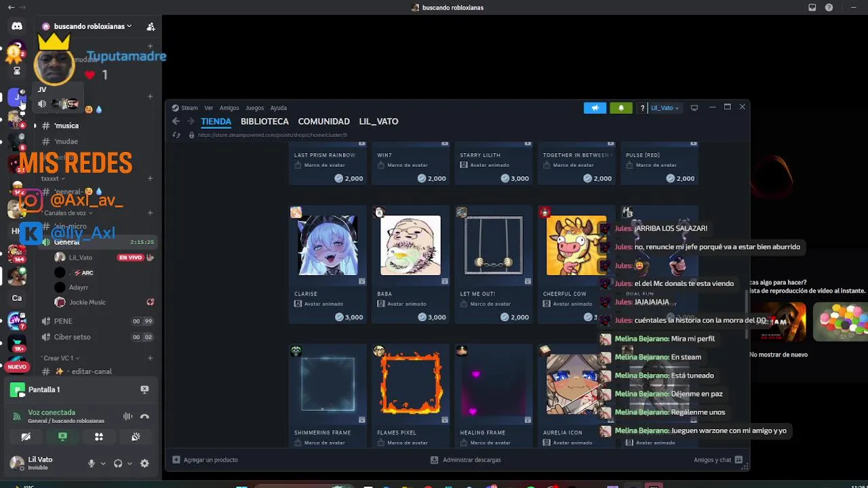Open the Shimmering Frame item
Screen dimensions: 868x488
(328, 396)
